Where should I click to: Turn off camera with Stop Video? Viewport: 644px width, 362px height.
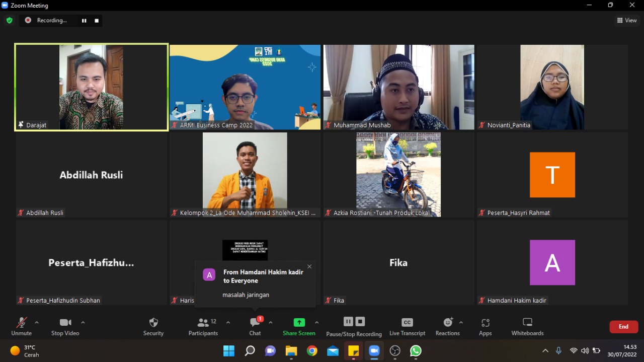(65, 326)
